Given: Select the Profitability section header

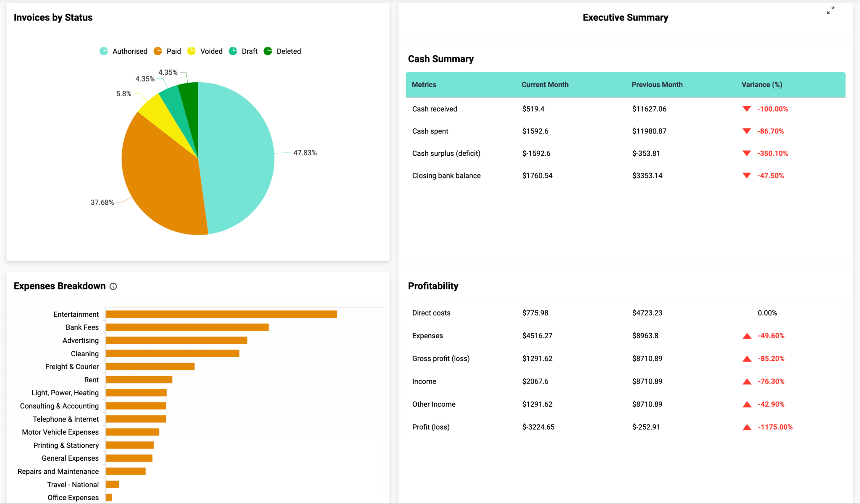Looking at the screenshot, I should click(433, 286).
